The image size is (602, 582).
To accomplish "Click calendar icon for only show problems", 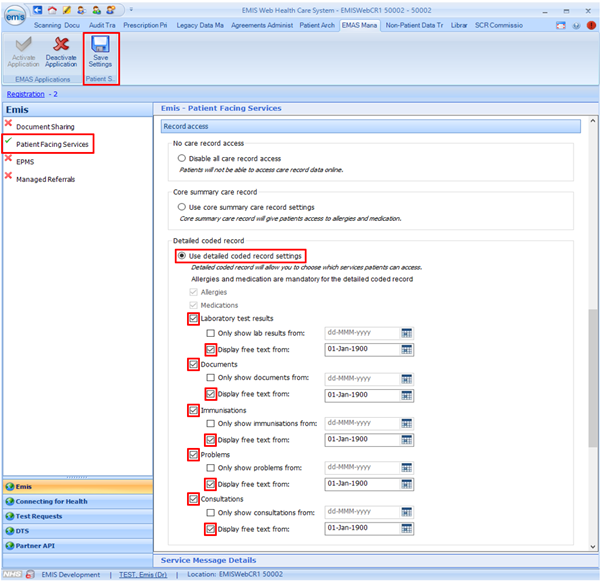I will [407, 468].
